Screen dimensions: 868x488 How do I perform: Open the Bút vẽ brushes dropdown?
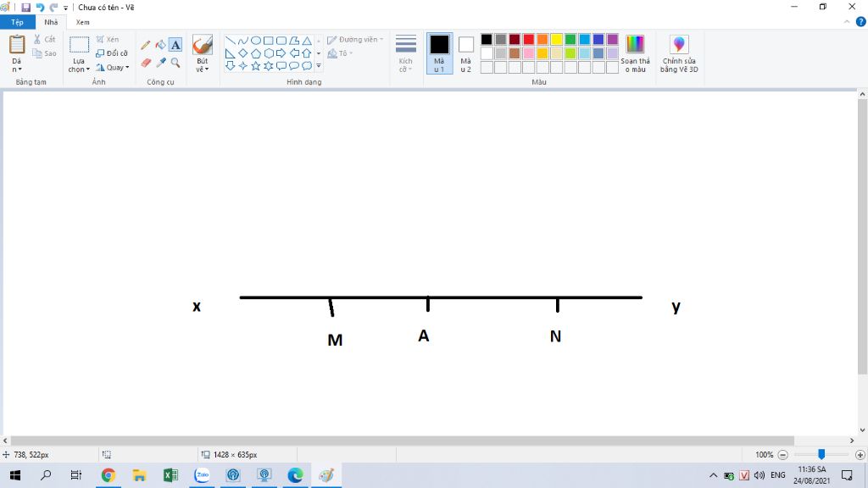coord(203,65)
